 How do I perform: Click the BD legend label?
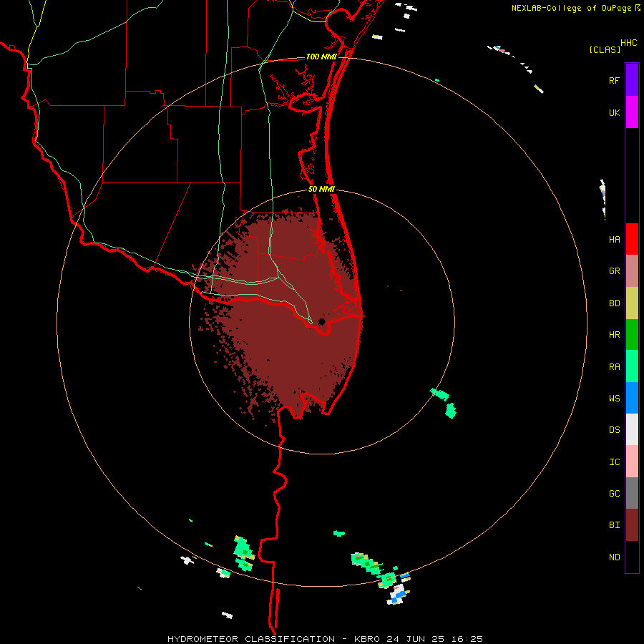pyautogui.click(x=614, y=303)
